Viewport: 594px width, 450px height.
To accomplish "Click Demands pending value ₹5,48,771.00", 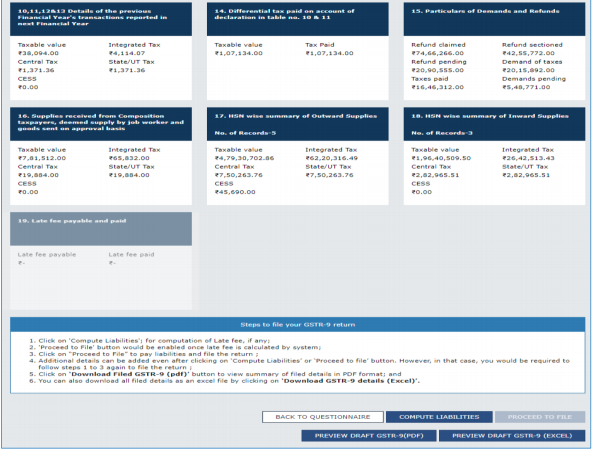I will pos(526,87).
